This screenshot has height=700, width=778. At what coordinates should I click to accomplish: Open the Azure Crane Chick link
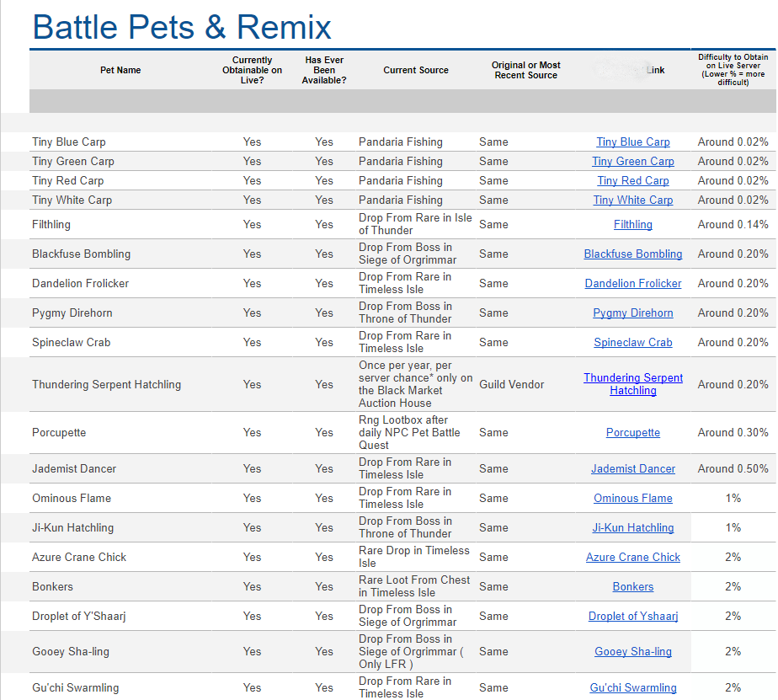pyautogui.click(x=632, y=557)
